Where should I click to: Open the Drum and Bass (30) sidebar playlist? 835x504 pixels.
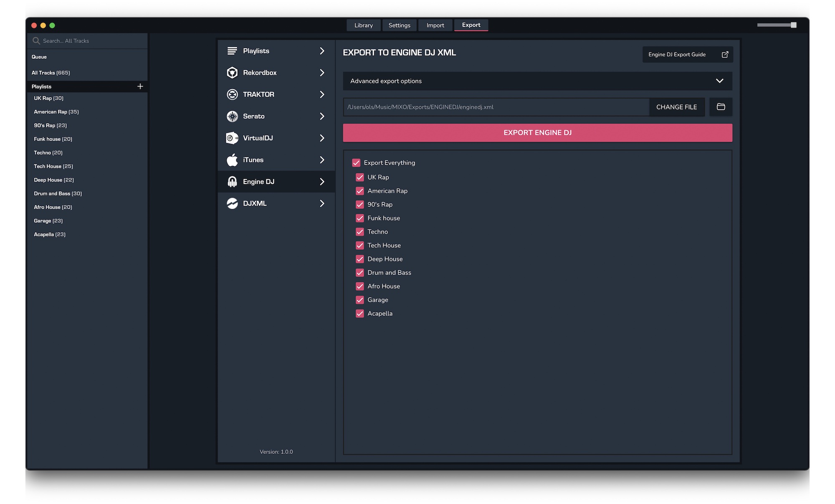(58, 194)
